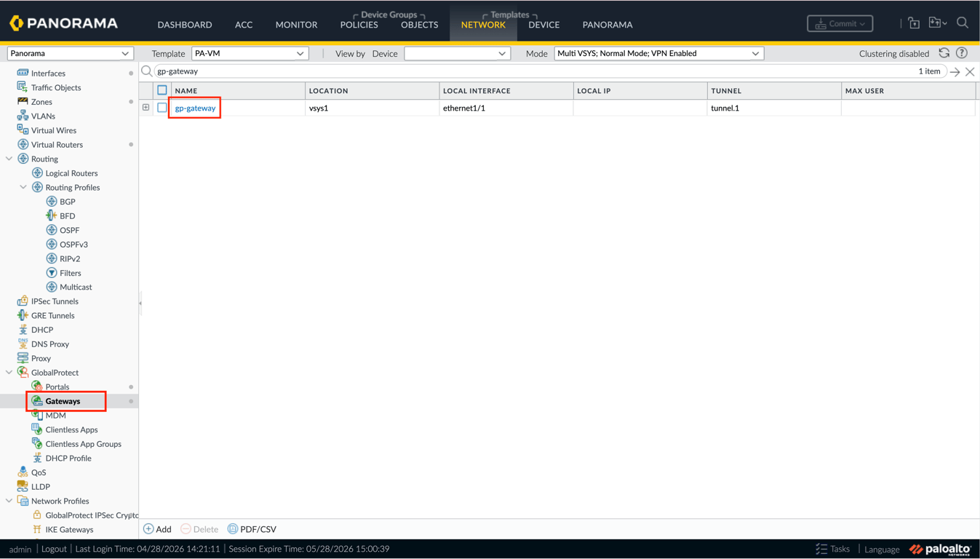Switch to the OBJECTS tab
The image size is (980, 559).
420,25
